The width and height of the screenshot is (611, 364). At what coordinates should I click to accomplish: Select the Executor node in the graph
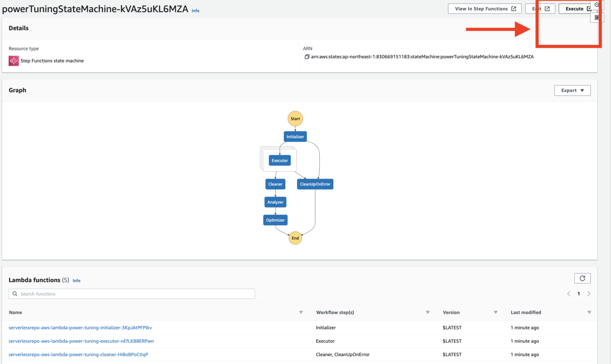(280, 160)
